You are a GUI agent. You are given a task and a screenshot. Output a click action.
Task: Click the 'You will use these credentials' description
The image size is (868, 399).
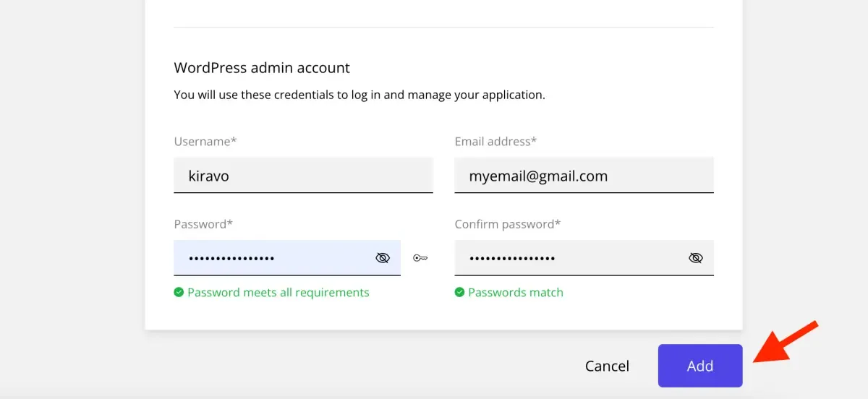[x=359, y=95]
